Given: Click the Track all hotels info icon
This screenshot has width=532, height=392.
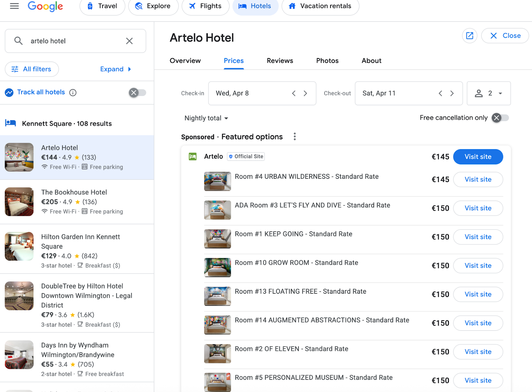Looking at the screenshot, I should click(73, 93).
